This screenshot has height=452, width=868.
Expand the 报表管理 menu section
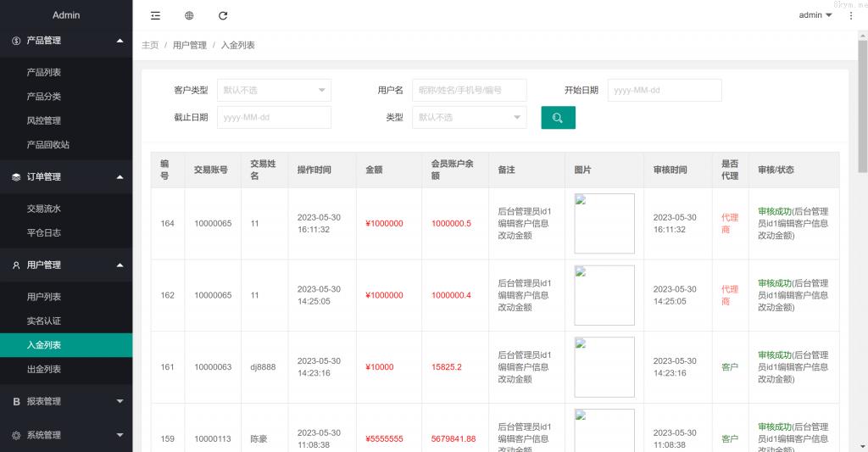[x=66, y=401]
